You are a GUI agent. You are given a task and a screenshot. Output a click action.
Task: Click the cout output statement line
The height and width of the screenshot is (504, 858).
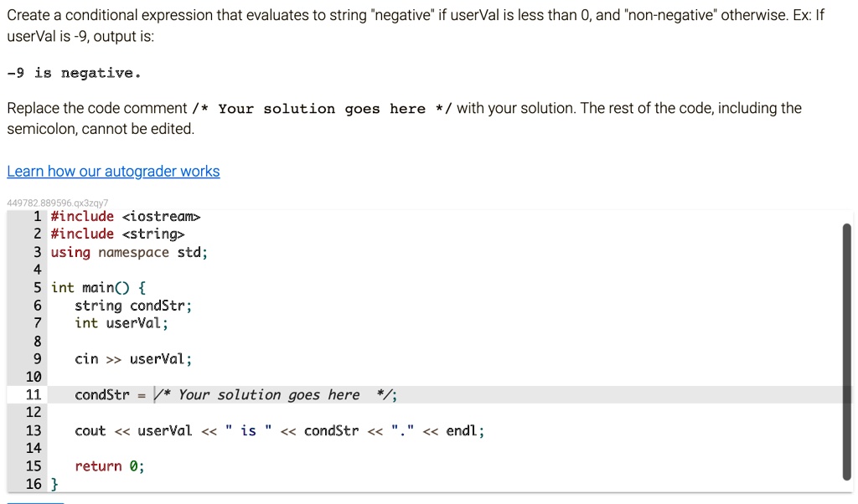[280, 431]
